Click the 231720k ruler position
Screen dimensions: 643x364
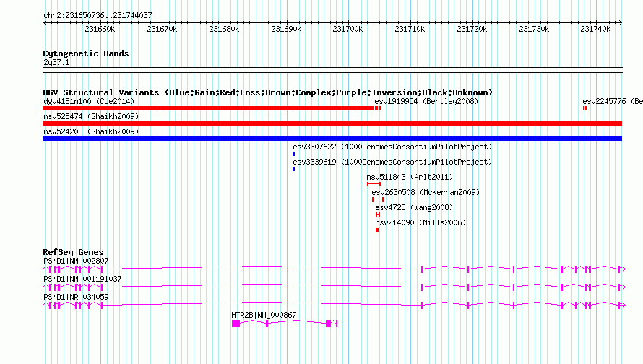tap(472, 29)
